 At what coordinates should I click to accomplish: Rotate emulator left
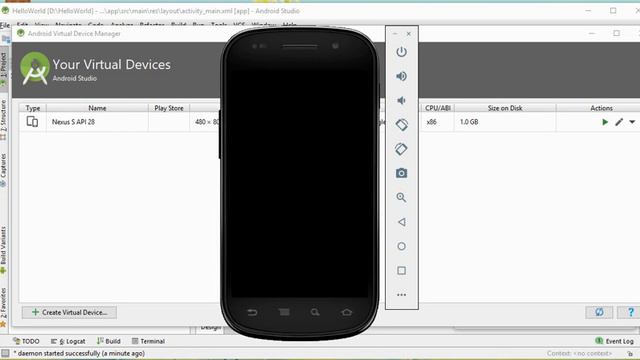tap(401, 125)
